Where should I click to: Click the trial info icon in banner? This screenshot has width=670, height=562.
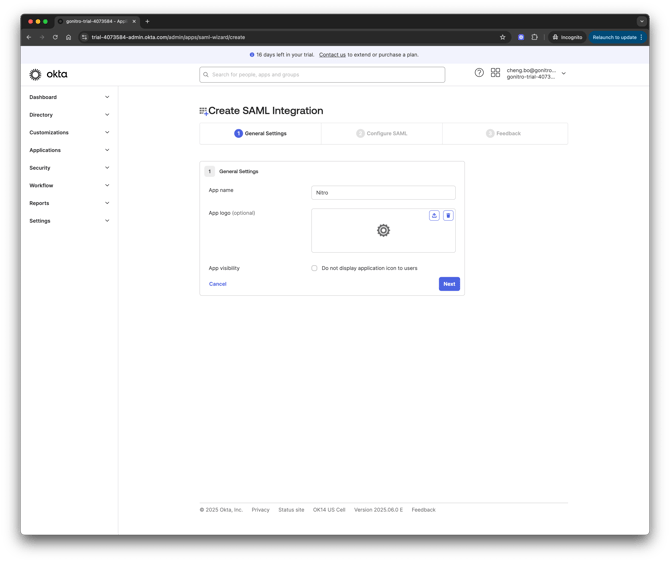[x=252, y=55]
